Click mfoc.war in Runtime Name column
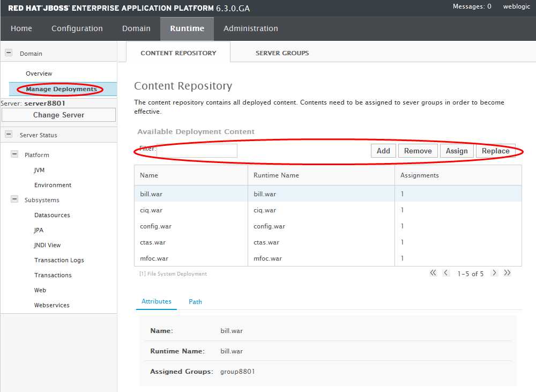 267,258
